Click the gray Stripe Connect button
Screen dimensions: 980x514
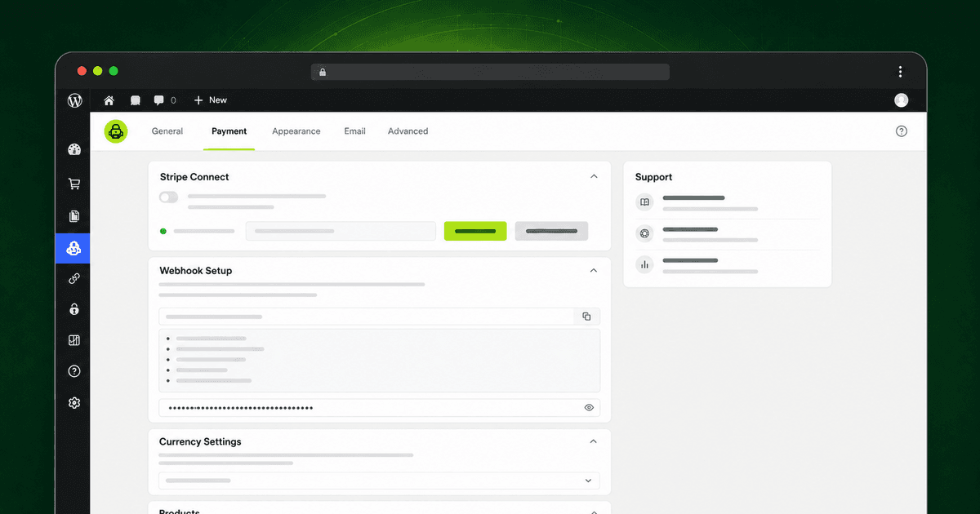click(551, 231)
